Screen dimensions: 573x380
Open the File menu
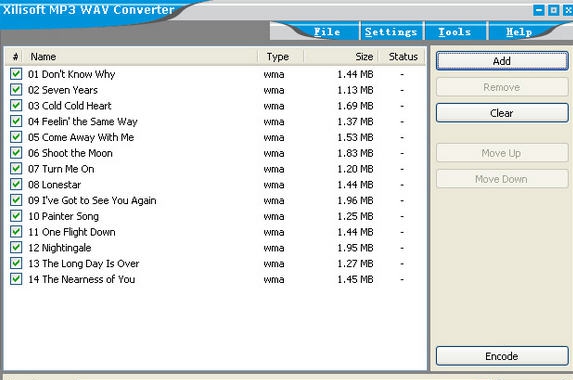[327, 32]
